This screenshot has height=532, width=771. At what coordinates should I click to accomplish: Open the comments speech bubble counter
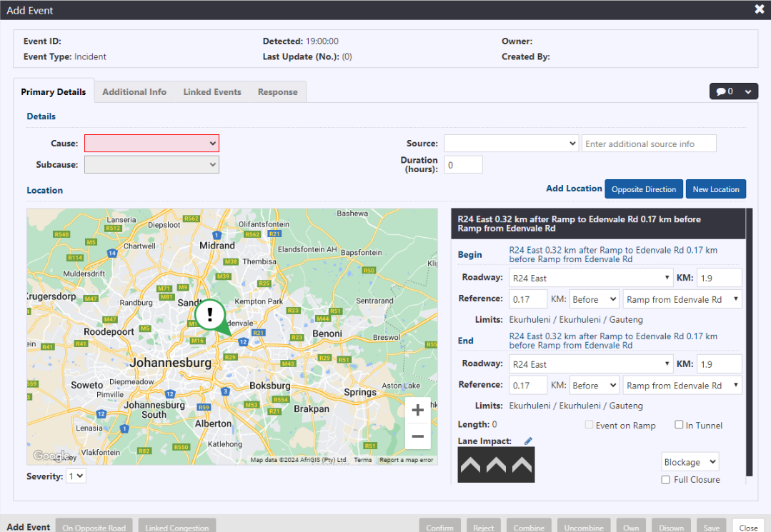point(733,91)
